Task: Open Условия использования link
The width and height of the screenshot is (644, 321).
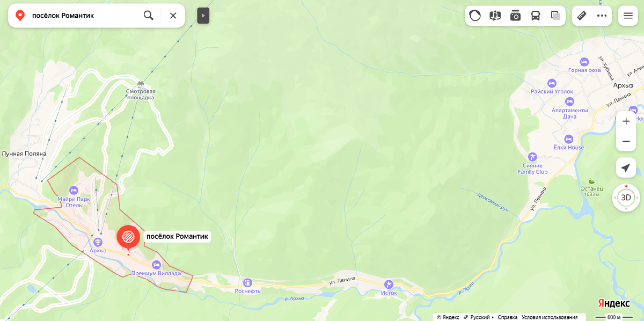Action: point(550,317)
